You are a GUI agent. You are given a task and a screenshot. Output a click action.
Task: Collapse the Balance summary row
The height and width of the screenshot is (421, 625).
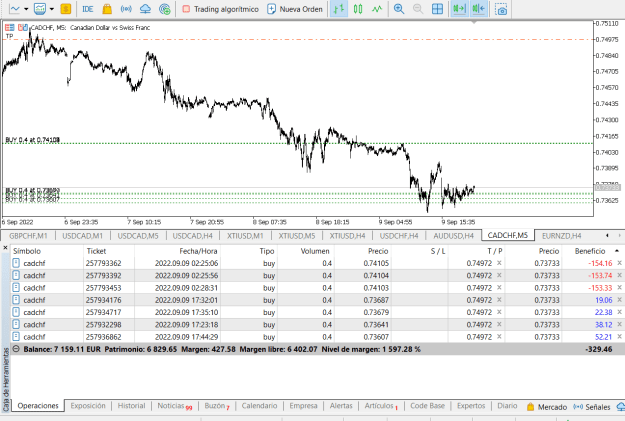point(16,349)
